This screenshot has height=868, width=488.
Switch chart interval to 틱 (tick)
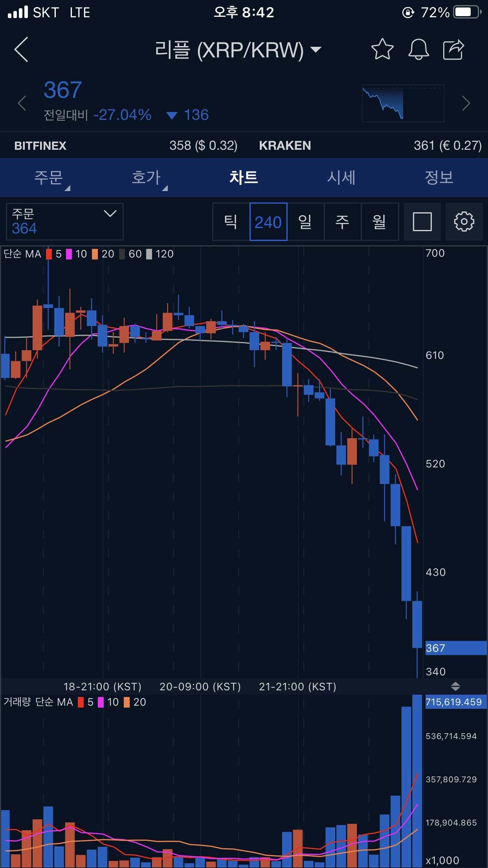point(231,222)
